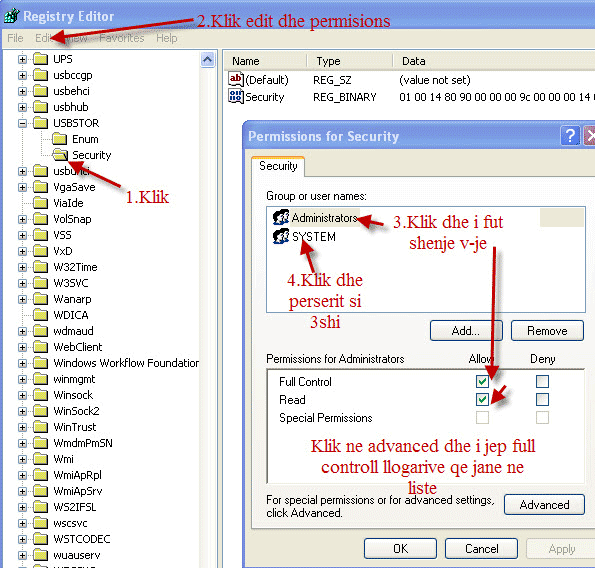The height and width of the screenshot is (568, 595).
Task: Open the File menu
Action: coord(16,38)
